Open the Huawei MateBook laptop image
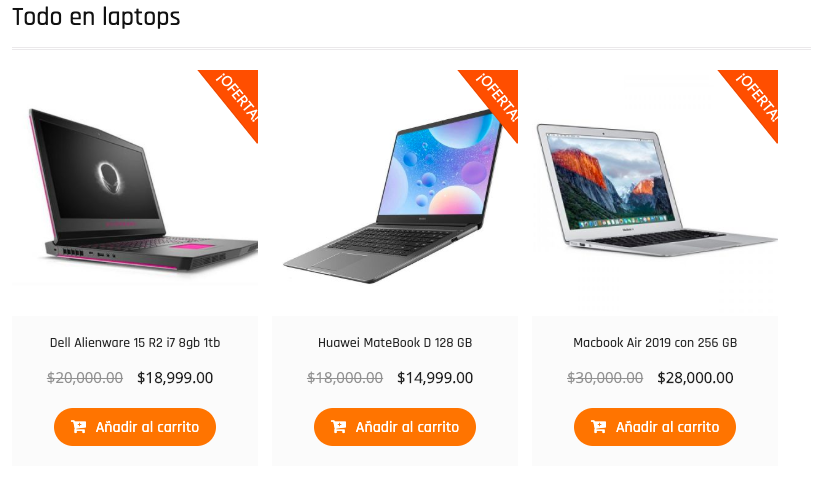 pyautogui.click(x=395, y=192)
